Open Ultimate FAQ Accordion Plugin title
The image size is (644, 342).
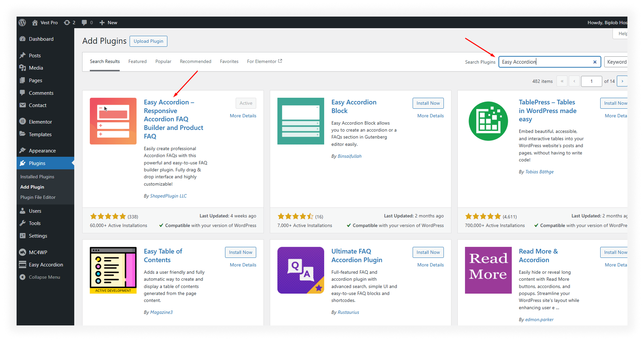click(357, 256)
